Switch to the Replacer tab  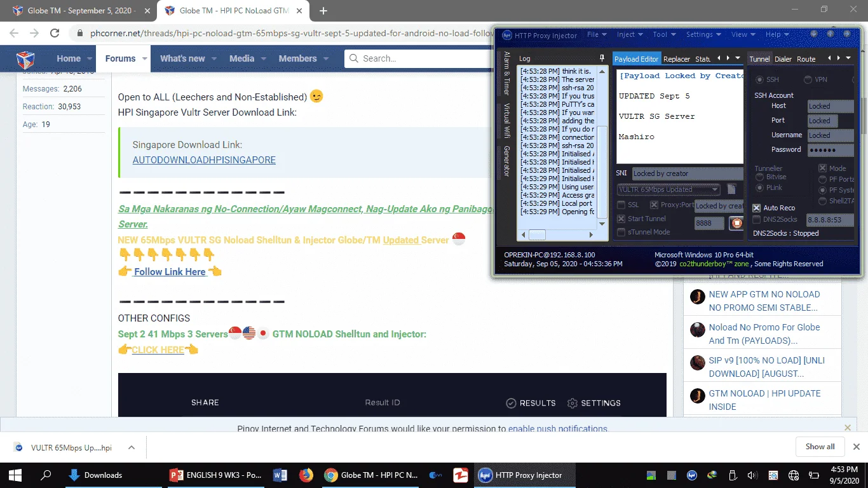coord(676,58)
